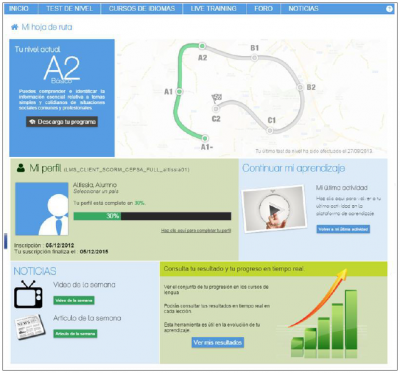This screenshot has height=373, width=400.
Task: Click the Continuar mi aprendizaje heading
Action: point(294,168)
